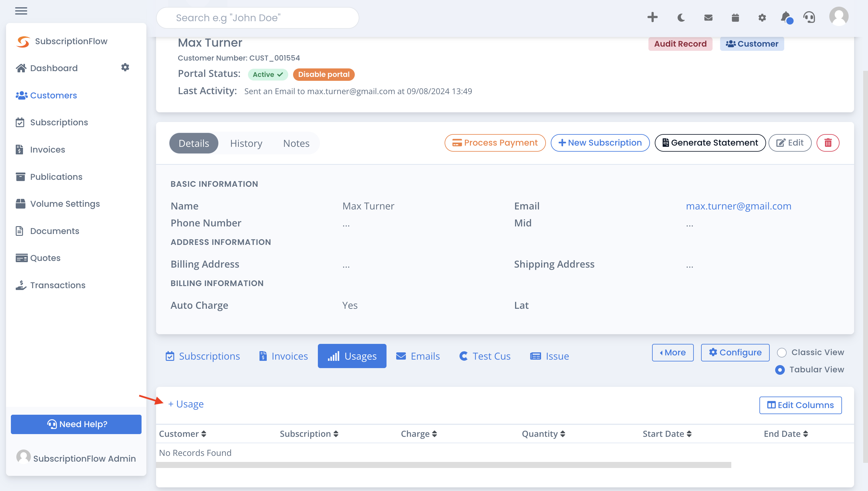Click the red trash delete icon button
868x491 pixels.
tap(828, 143)
